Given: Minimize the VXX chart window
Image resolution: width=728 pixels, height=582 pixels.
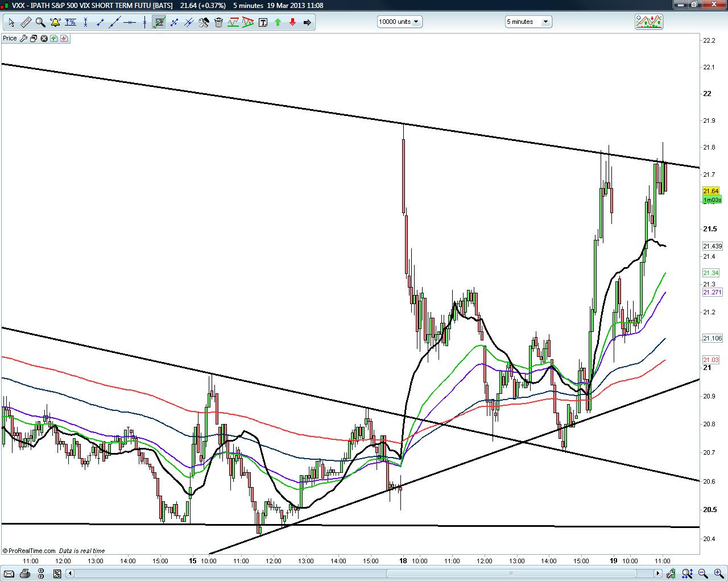Looking at the screenshot, I should tap(681, 5).
